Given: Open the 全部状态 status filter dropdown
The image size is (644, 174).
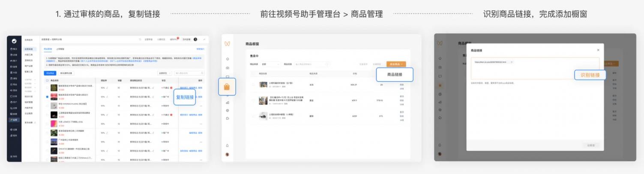Looking at the screenshot, I should coord(165,73).
